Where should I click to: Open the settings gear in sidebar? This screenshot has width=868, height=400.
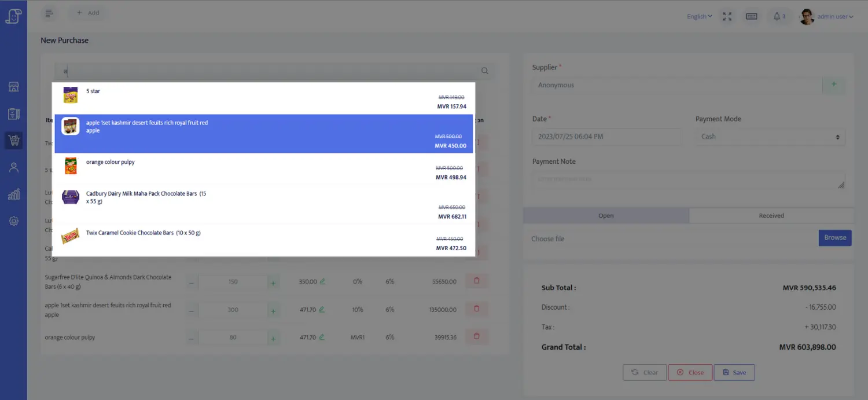tap(14, 221)
